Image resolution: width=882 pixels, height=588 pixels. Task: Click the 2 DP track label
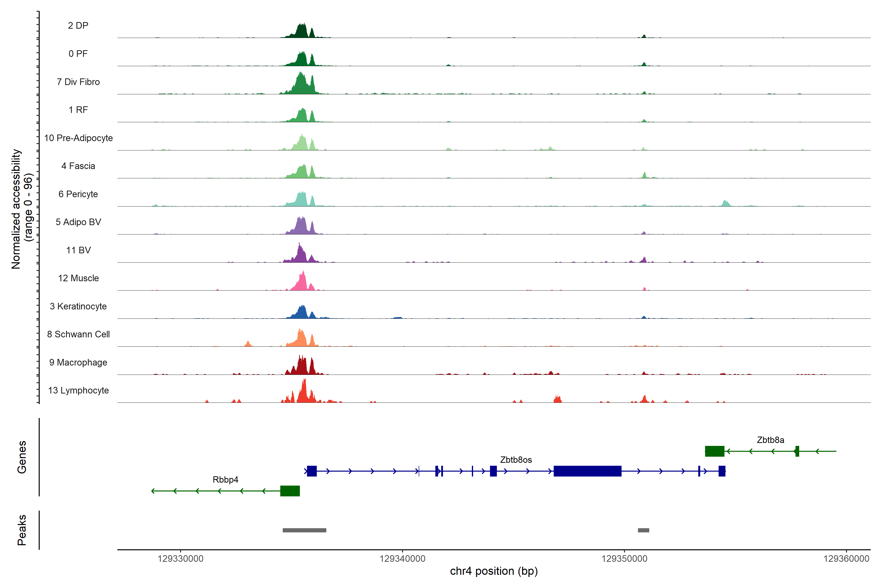(x=78, y=25)
